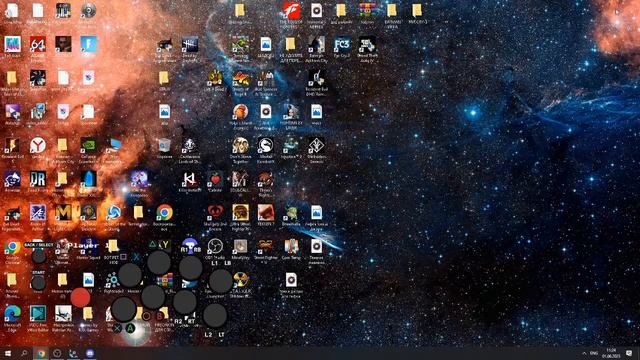Viewport: 640px width, 360px height.
Task: Open the S.T.A.L.K.E.R. radiation symbol shortcut
Action: click(241, 280)
